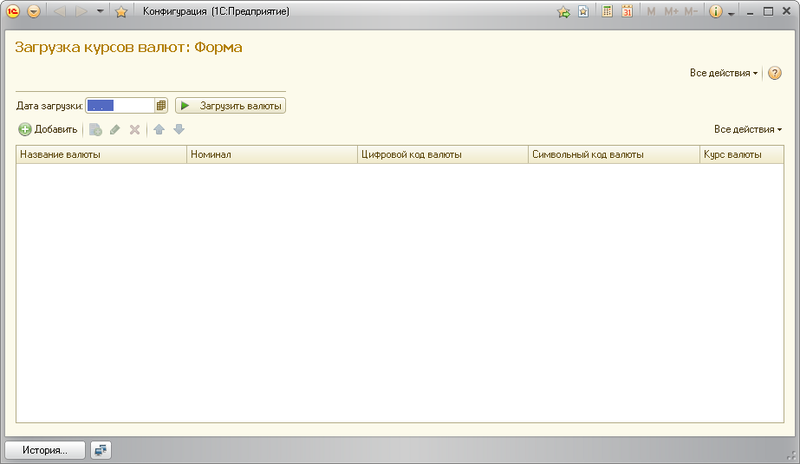Screen dimensions: 800x464
Task: Click the M- memory subtract button
Action: (x=691, y=11)
